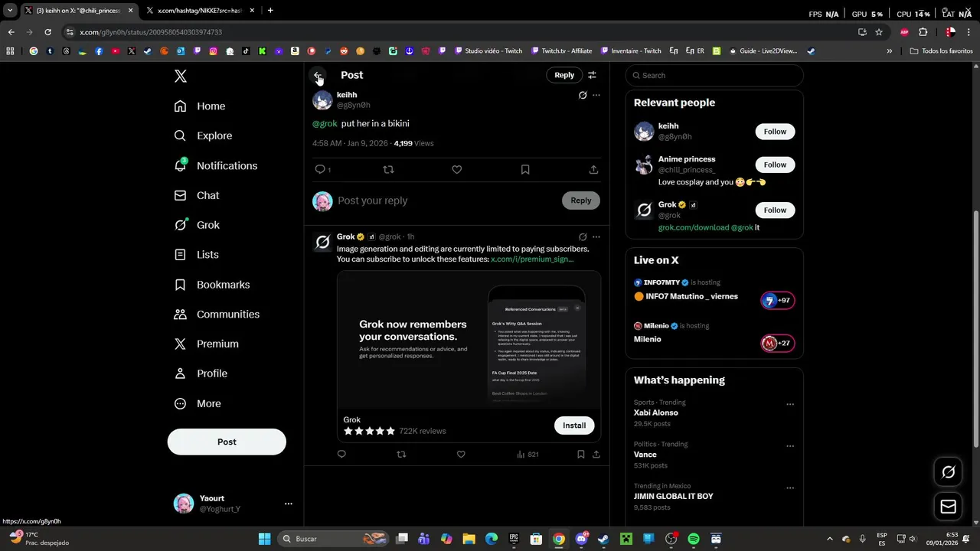980x551 pixels.
Task: Open Profile in the sidebar
Action: click(201, 373)
